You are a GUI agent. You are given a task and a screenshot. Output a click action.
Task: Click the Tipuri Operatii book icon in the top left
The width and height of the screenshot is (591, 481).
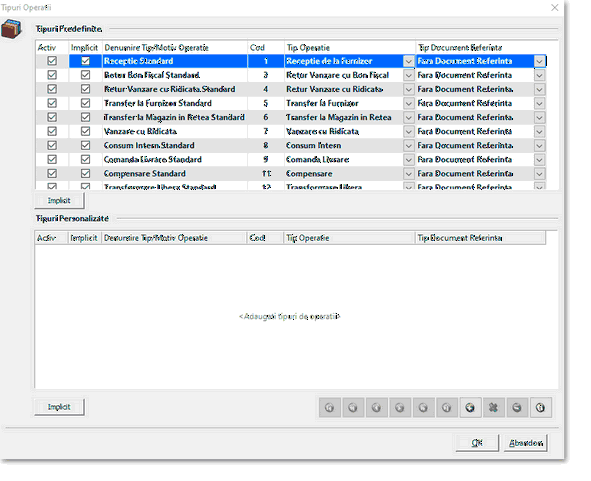pos(11,29)
